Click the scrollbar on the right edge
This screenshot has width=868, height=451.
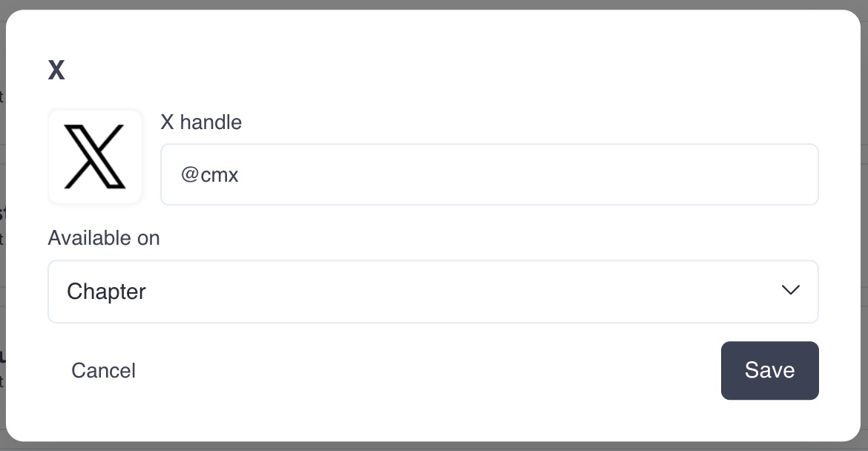(x=864, y=223)
